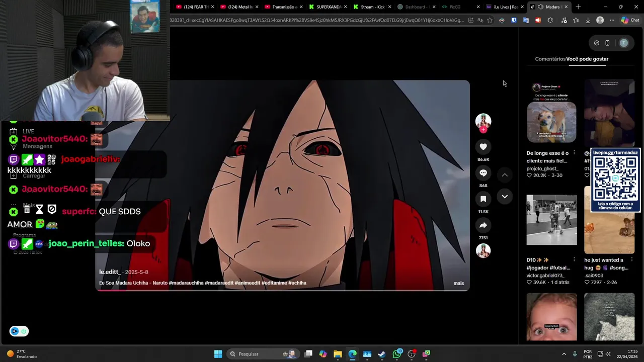Open the get-app phone icon in top pill
The width and height of the screenshot is (644, 362).
click(x=607, y=43)
